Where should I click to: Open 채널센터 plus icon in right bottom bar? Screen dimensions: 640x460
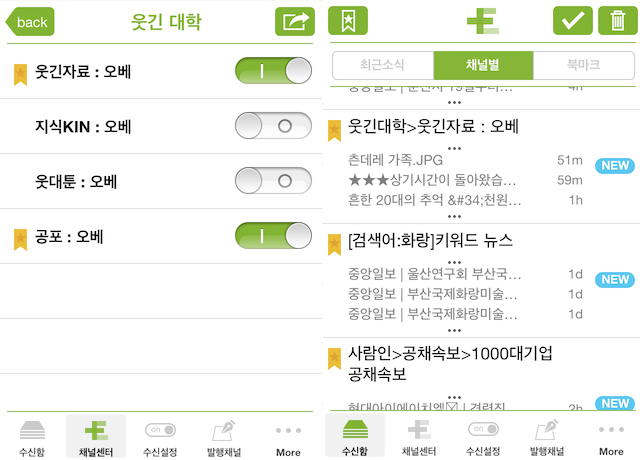[x=419, y=437]
